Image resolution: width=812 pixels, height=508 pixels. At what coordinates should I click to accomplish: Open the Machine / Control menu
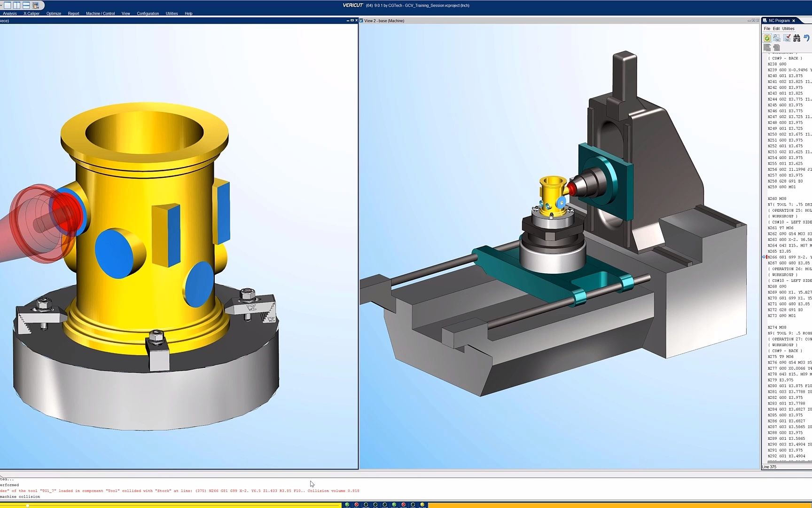pyautogui.click(x=100, y=14)
